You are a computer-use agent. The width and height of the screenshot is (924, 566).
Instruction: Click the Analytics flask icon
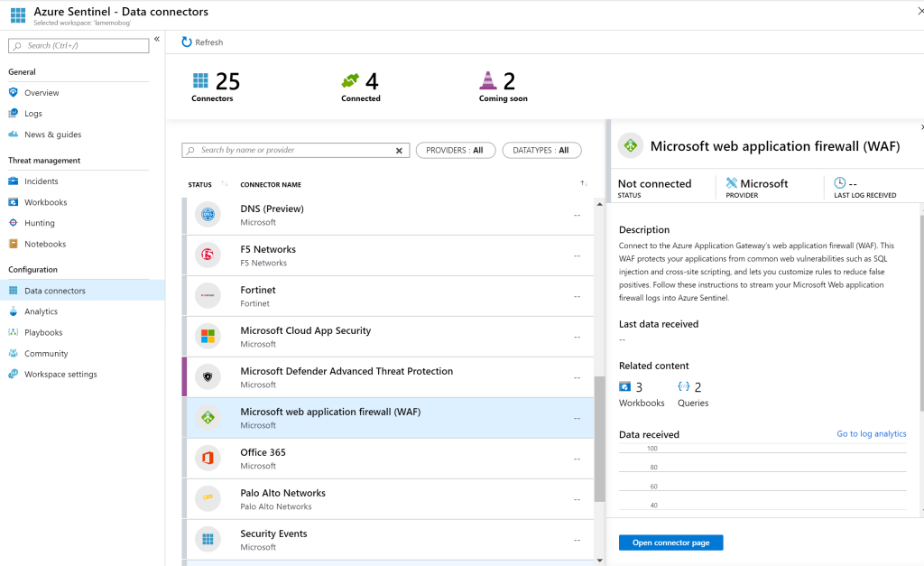(x=13, y=311)
